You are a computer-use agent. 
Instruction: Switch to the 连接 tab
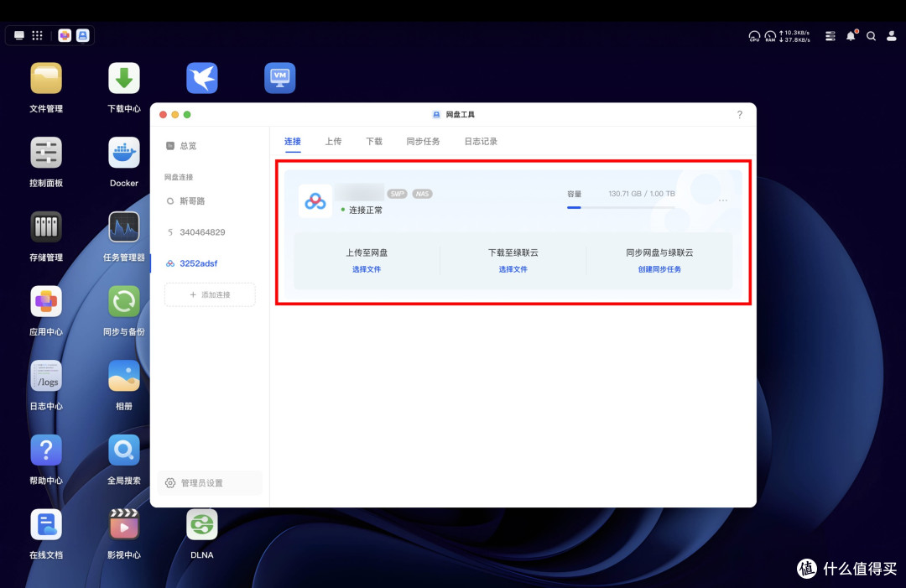(293, 142)
